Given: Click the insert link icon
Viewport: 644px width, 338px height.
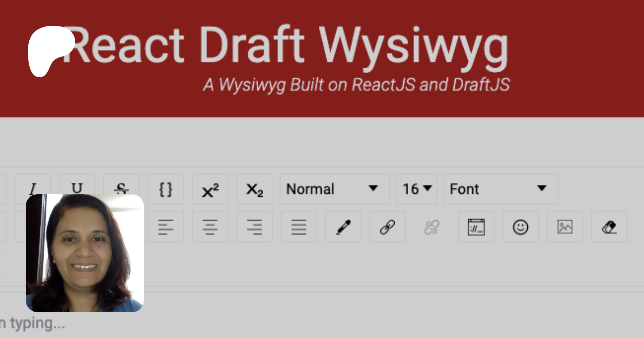Looking at the screenshot, I should [387, 227].
